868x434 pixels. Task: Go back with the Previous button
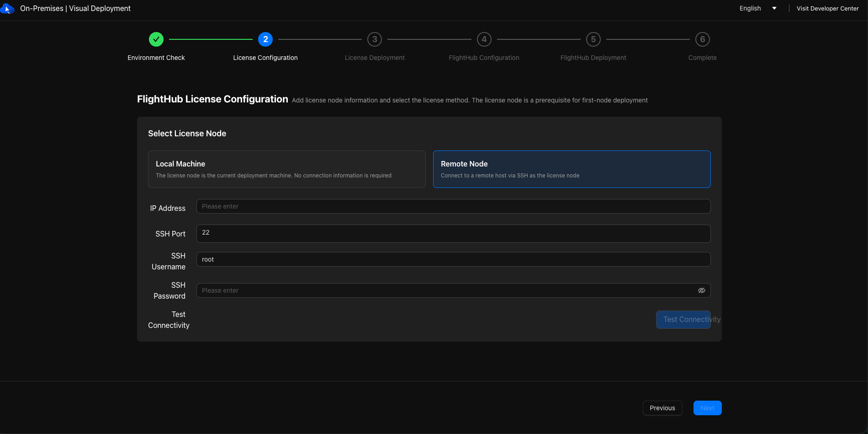pos(662,408)
